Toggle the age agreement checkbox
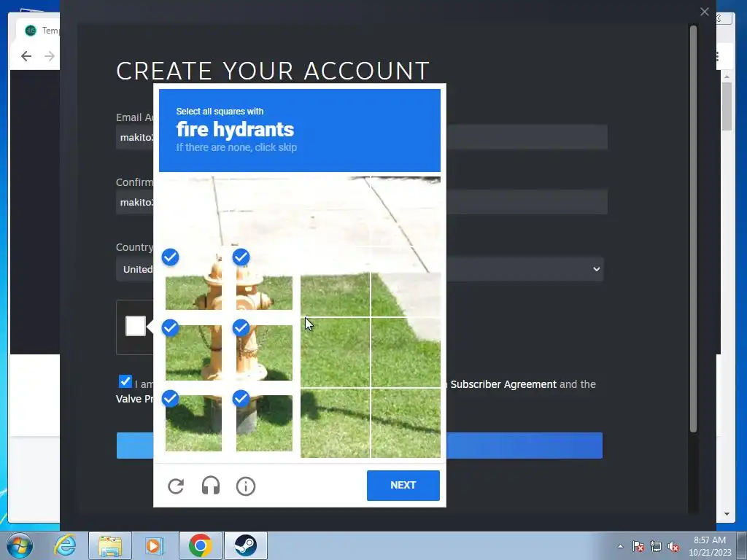This screenshot has width=747, height=560. 125,381
